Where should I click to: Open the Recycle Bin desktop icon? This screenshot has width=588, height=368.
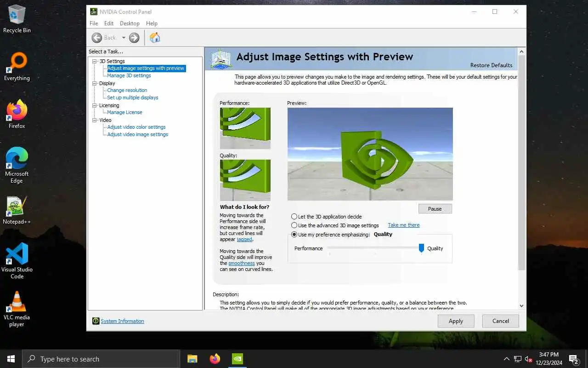(17, 19)
